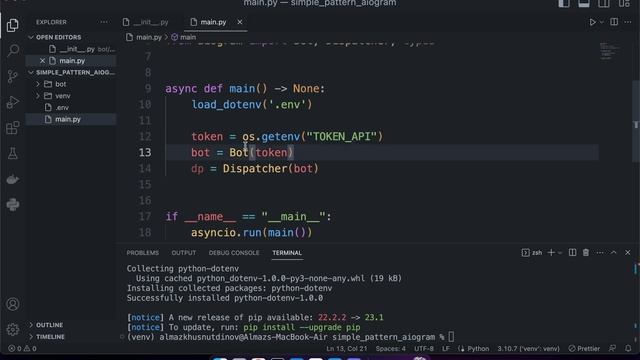Click the code minimap

click(610, 51)
